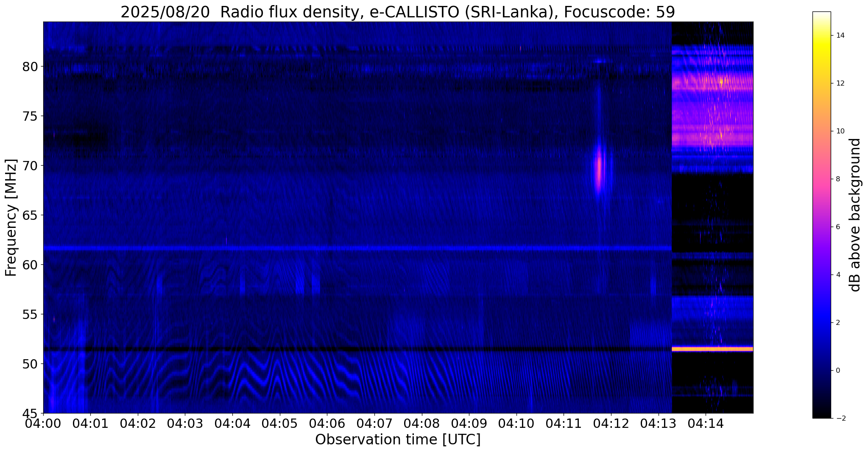Click the 04:14 time tick label
The height and width of the screenshot is (452, 868).
(x=706, y=423)
